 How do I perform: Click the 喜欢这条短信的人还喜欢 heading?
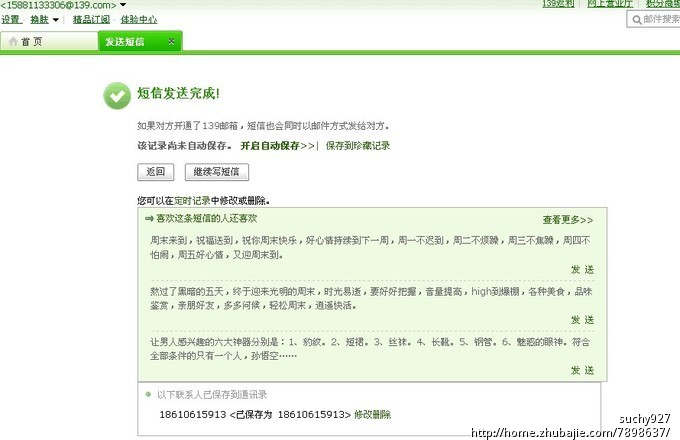click(x=206, y=218)
